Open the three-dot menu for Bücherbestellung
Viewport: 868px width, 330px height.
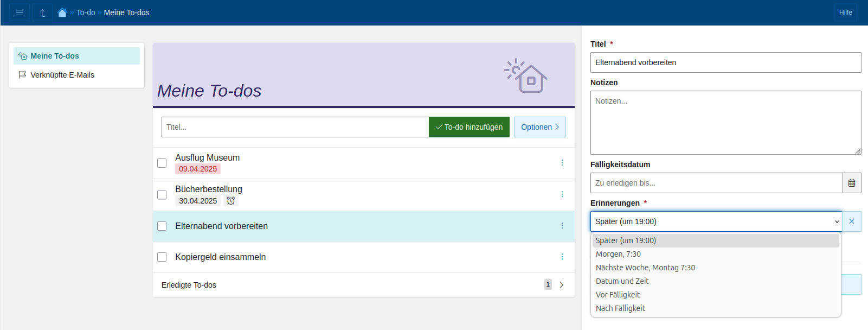(x=562, y=194)
